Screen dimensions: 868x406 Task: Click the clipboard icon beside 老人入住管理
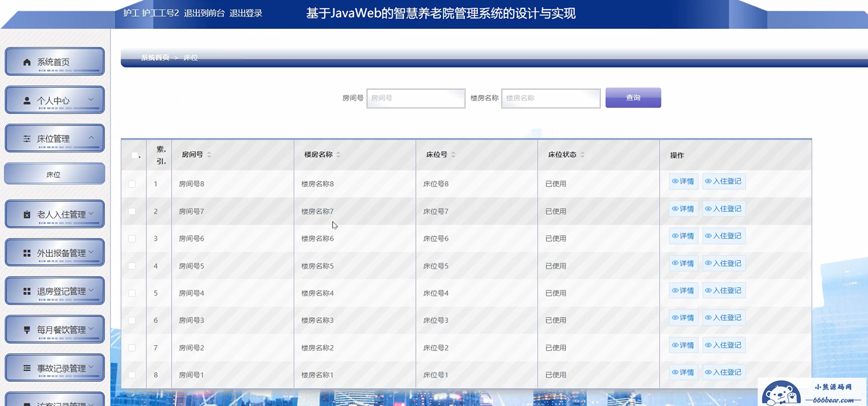[27, 214]
